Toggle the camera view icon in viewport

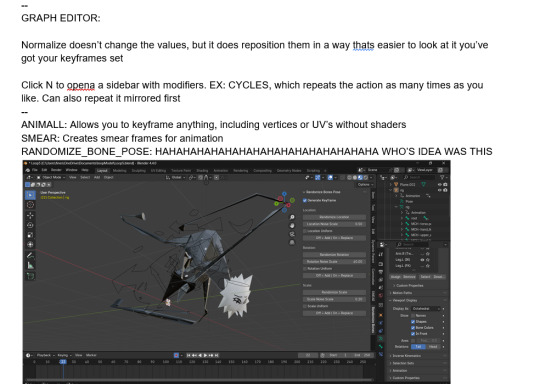[292, 234]
